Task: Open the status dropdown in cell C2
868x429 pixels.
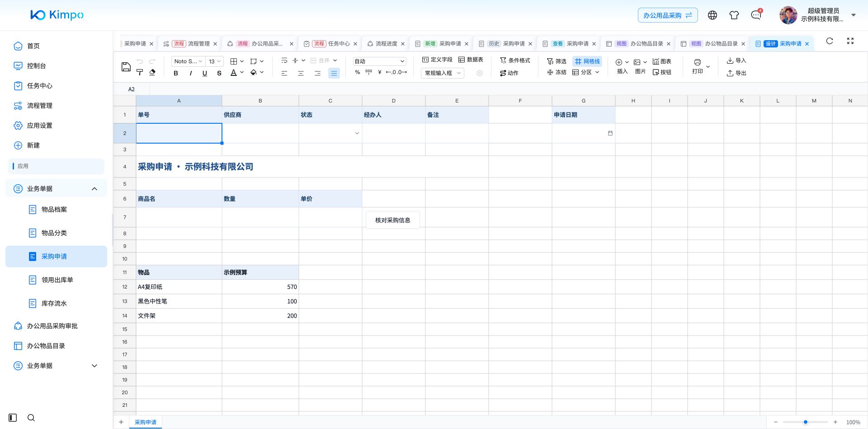Action: (x=357, y=133)
